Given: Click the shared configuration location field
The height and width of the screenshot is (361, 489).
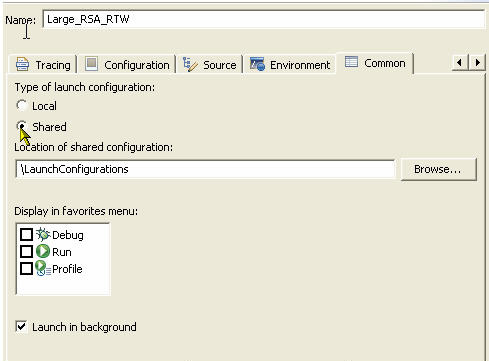Looking at the screenshot, I should pyautogui.click(x=205, y=169).
